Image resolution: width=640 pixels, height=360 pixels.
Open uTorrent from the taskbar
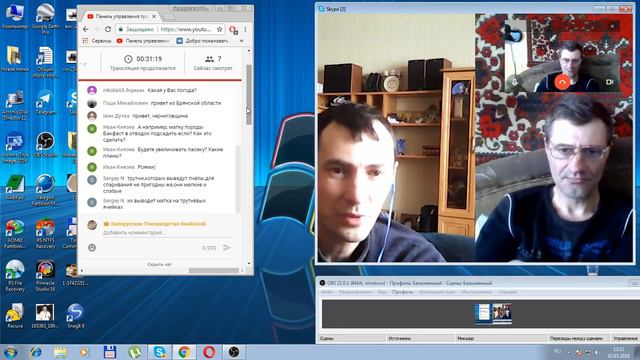click(x=135, y=352)
